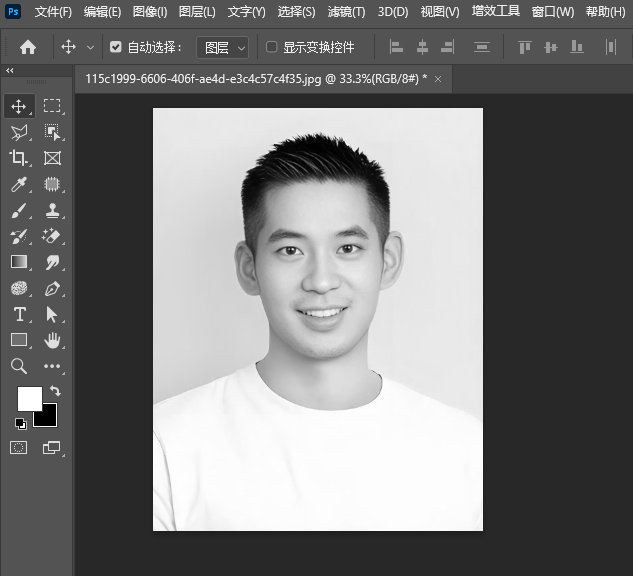Viewport: 633px width, 576px height.
Task: Click the Photoshop Ps logo
Action: (x=13, y=11)
